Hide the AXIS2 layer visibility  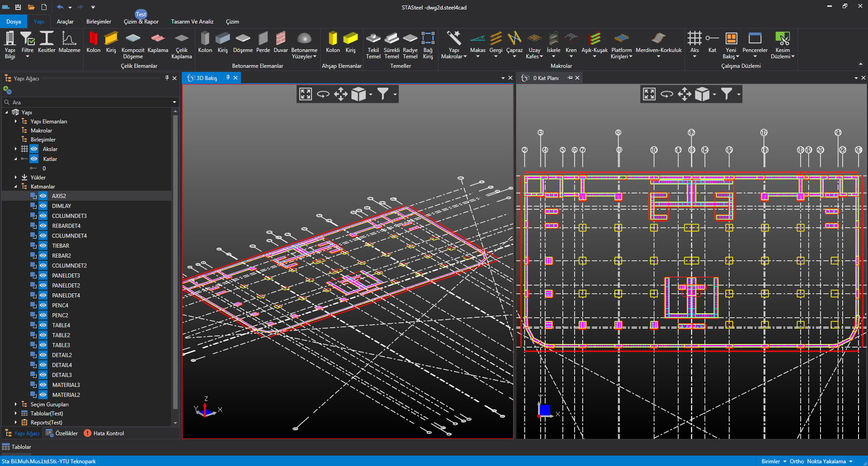click(x=43, y=196)
